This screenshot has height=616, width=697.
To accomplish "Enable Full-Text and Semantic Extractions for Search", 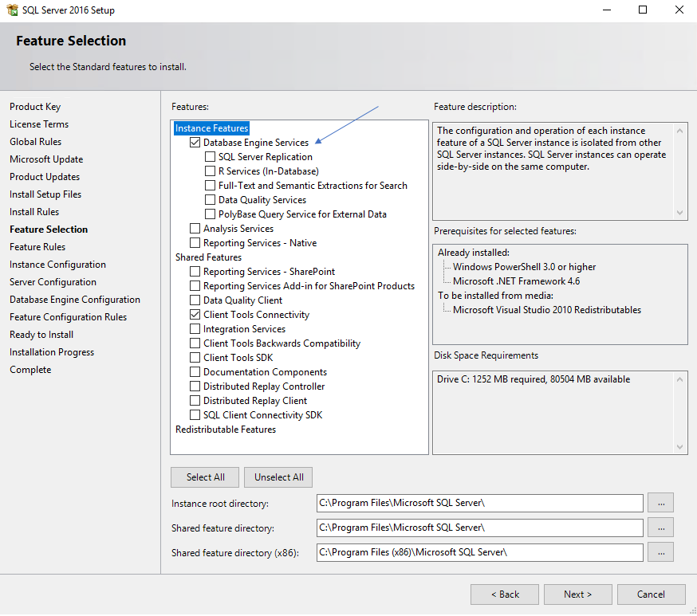I will pyautogui.click(x=211, y=186).
